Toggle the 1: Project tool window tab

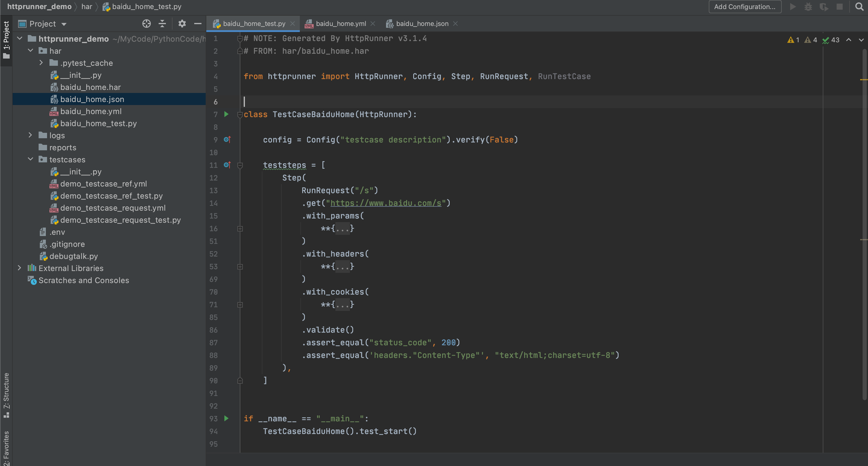[x=6, y=40]
